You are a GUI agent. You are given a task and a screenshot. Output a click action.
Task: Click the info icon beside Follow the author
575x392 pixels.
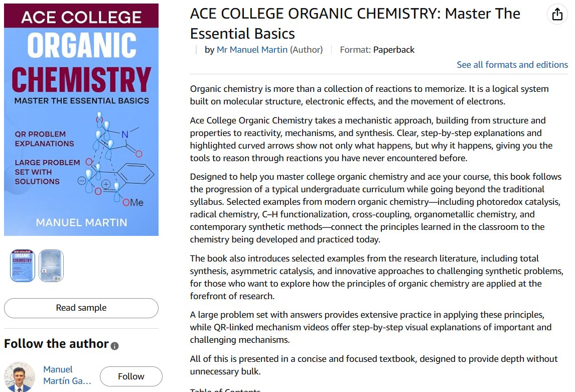click(x=114, y=346)
